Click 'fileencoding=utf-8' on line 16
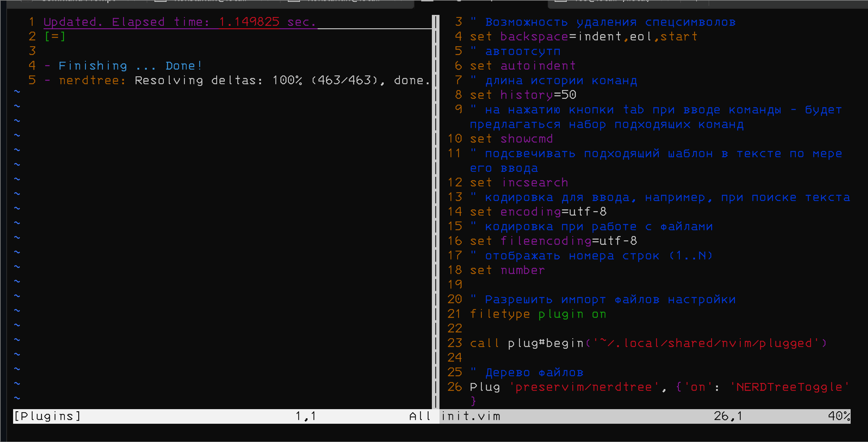The height and width of the screenshot is (442, 868). [568, 241]
